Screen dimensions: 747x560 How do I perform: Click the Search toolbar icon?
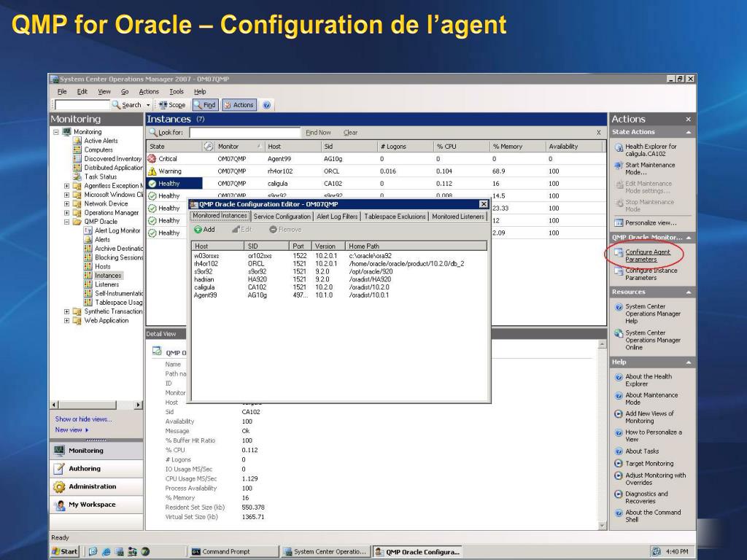(127, 105)
